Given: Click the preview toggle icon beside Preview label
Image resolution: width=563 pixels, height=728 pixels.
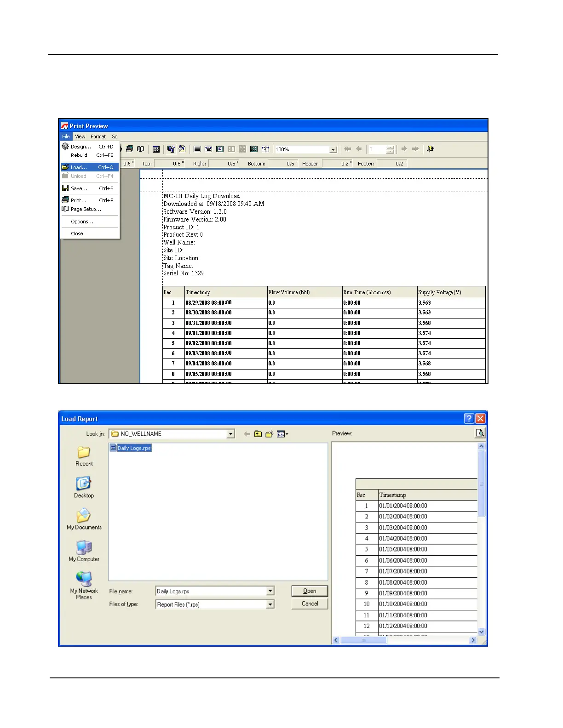Looking at the screenshot, I should tap(480, 433).
